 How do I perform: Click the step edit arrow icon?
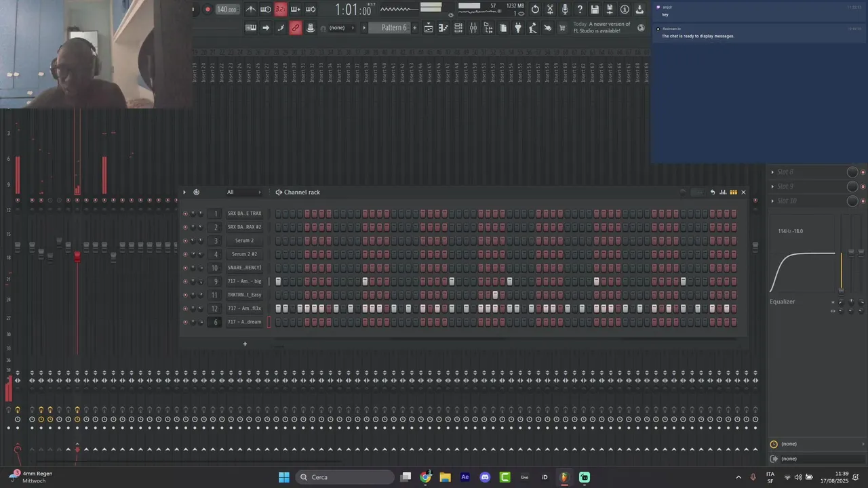[266, 28]
